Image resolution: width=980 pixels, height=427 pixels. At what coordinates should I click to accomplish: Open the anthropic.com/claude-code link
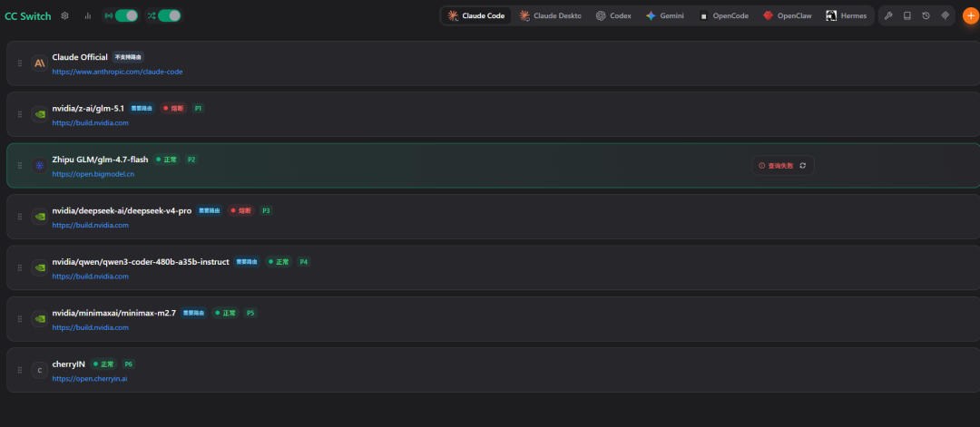117,72
